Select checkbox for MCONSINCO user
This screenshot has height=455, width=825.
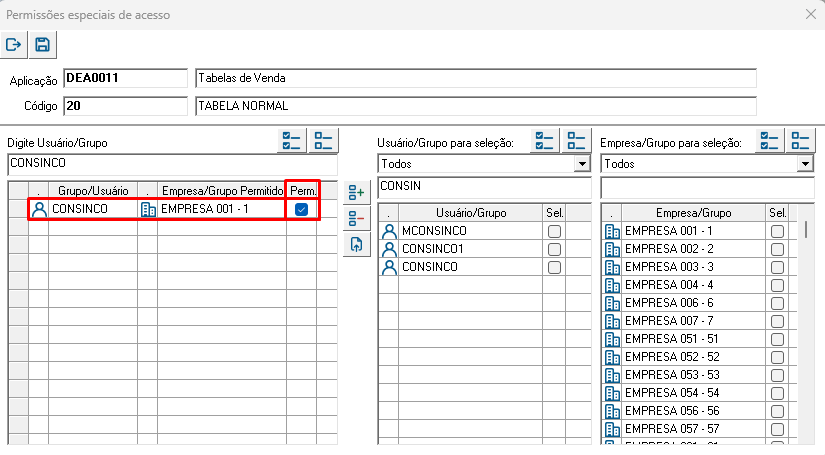[554, 231]
